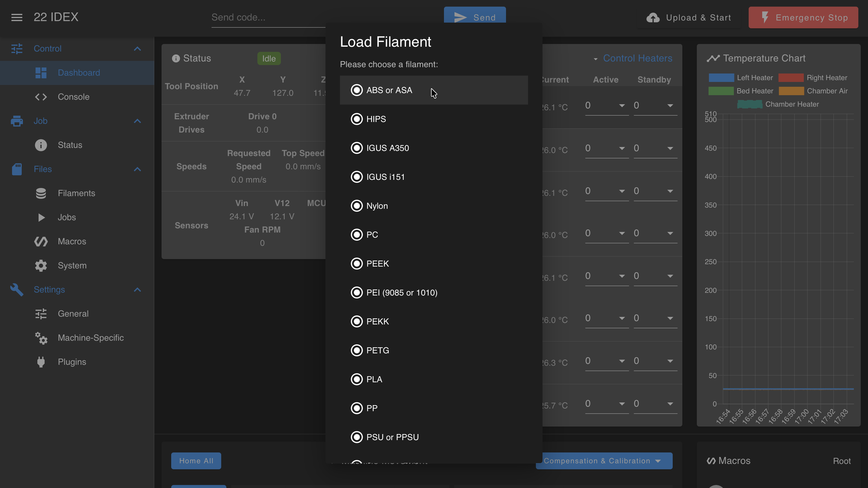Screen dimensions: 868x488
Task: Toggle Right Heater legend swatch
Action: [x=791, y=78]
